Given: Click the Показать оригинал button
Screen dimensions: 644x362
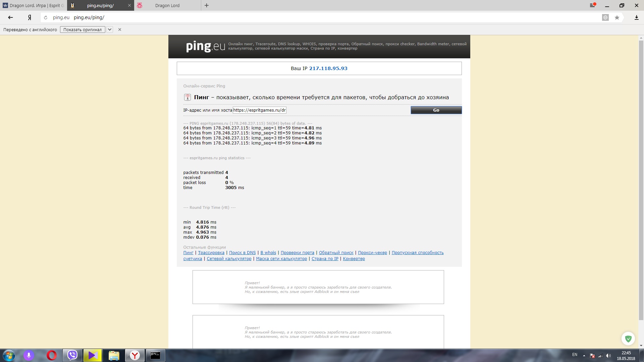Looking at the screenshot, I should [83, 29].
